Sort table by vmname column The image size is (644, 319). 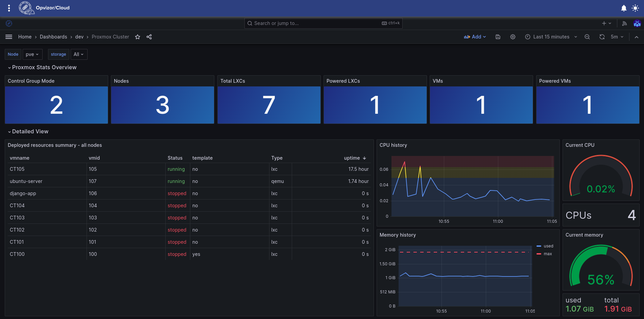[x=20, y=158]
